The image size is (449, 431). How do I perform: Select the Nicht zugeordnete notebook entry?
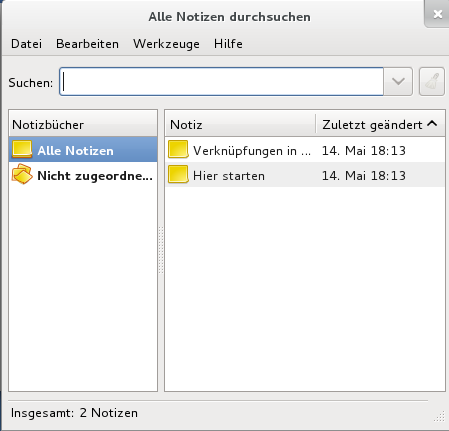pos(83,175)
